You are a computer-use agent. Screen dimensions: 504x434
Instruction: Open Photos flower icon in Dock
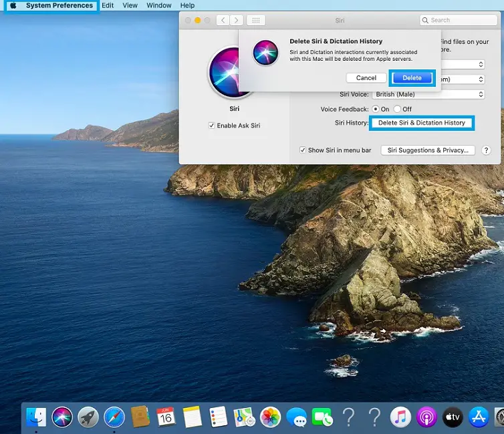click(270, 417)
